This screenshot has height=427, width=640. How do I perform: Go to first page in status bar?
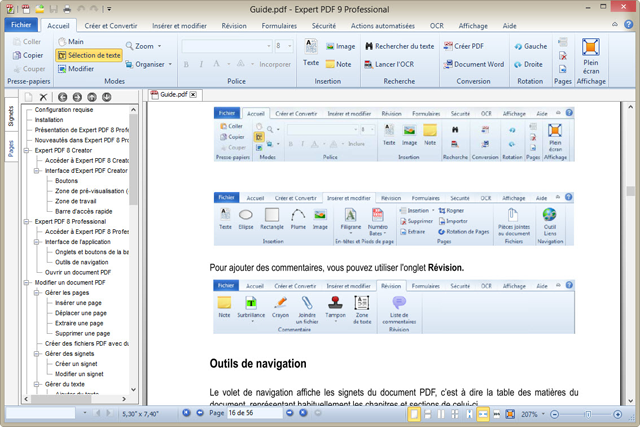coord(187,413)
